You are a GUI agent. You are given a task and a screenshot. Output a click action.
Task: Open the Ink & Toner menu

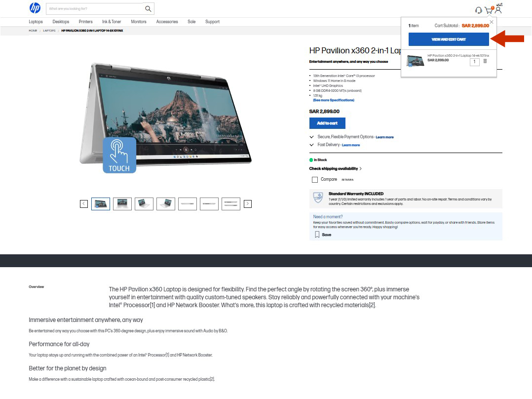[x=112, y=22]
